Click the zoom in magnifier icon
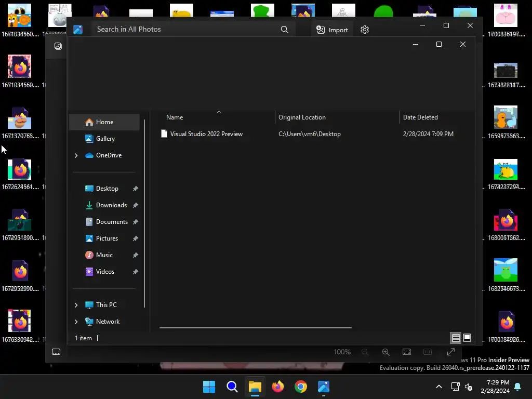The image size is (532, 399). pos(386,352)
